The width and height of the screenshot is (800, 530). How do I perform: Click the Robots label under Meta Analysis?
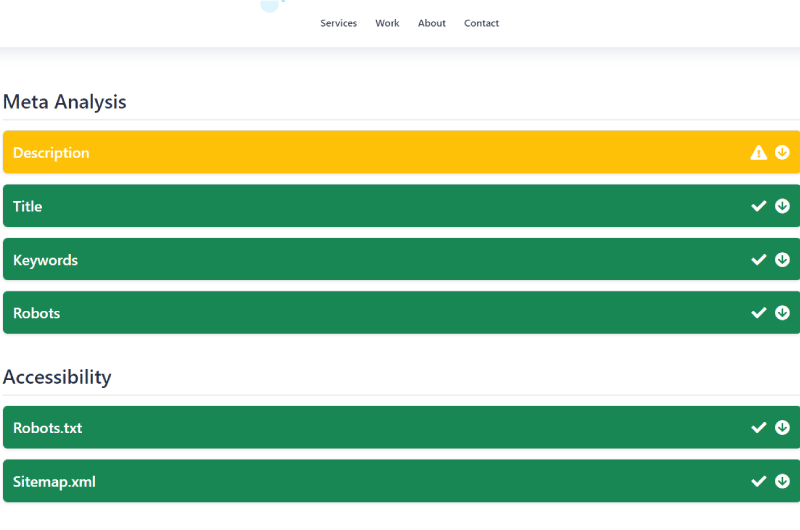pyautogui.click(x=36, y=313)
